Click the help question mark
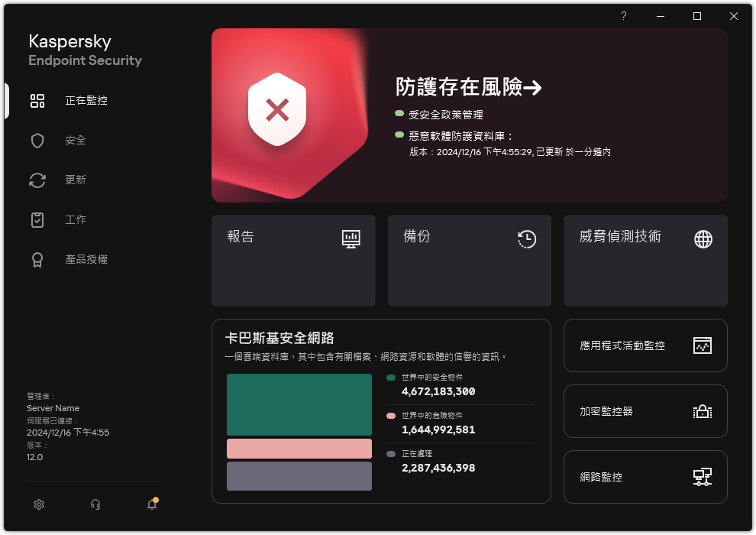Image resolution: width=756 pixels, height=535 pixels. point(623,16)
